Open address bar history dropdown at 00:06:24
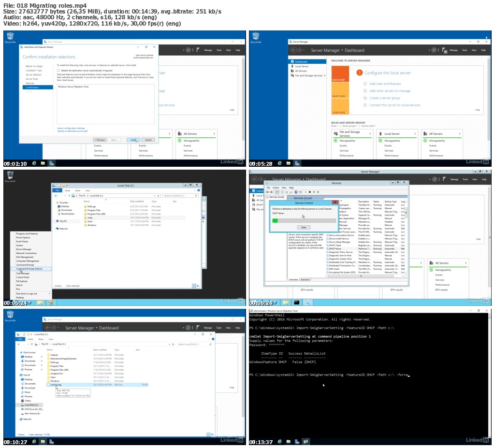 pyautogui.click(x=154, y=196)
